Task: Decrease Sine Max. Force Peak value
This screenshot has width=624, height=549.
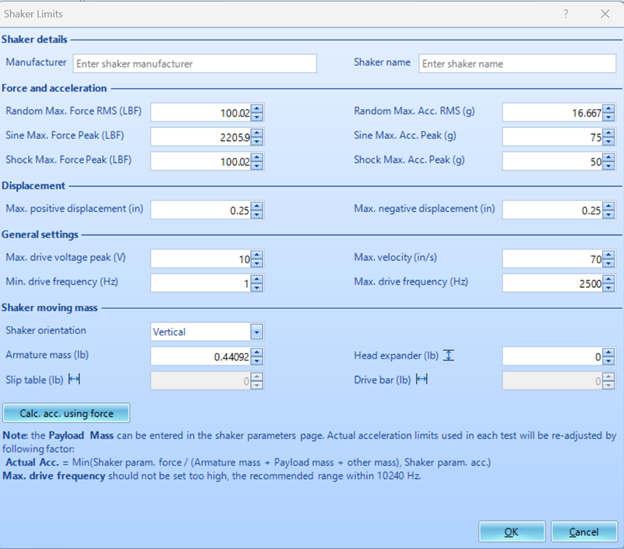Action: (257, 141)
